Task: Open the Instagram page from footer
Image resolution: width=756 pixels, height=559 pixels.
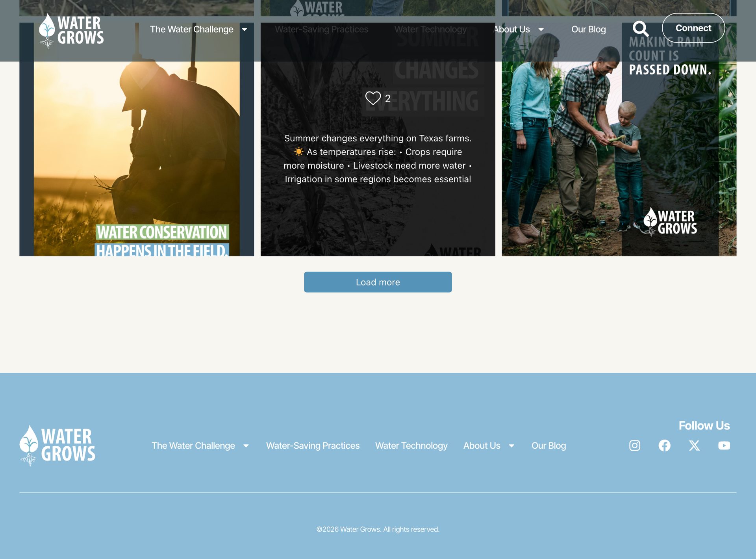Action: tap(635, 446)
